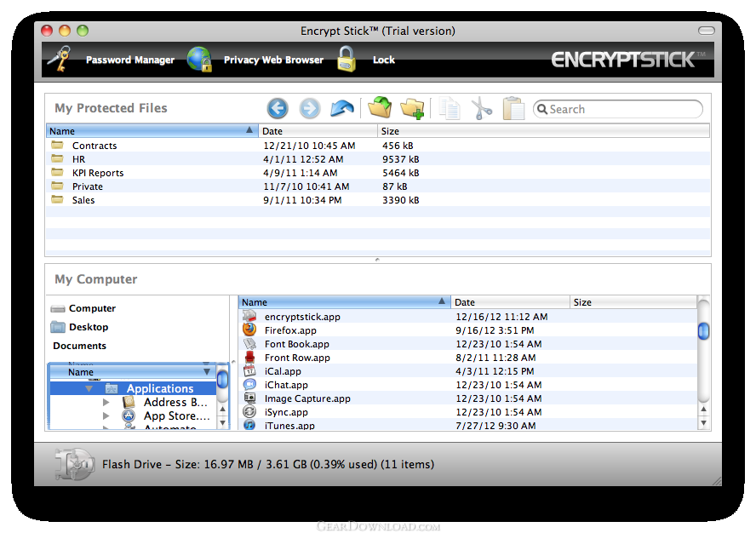The image size is (756, 533).
Task: Click the Image Capture.app icon
Action: point(249,398)
